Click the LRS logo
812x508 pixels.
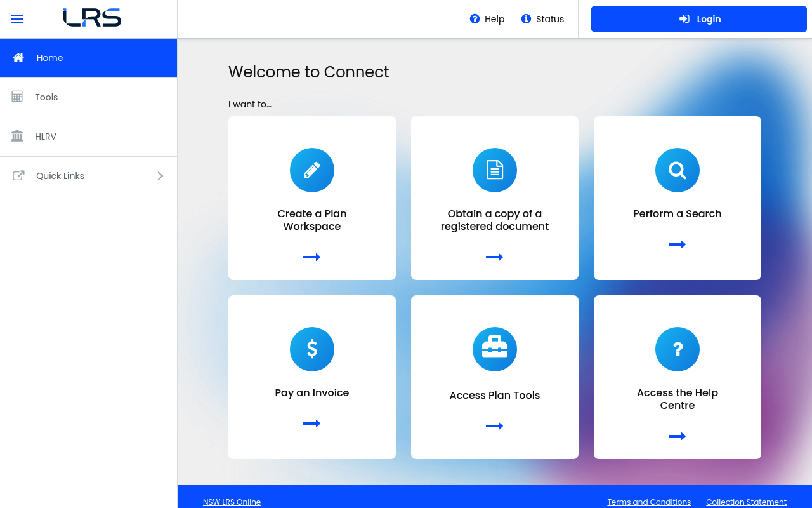[92, 18]
